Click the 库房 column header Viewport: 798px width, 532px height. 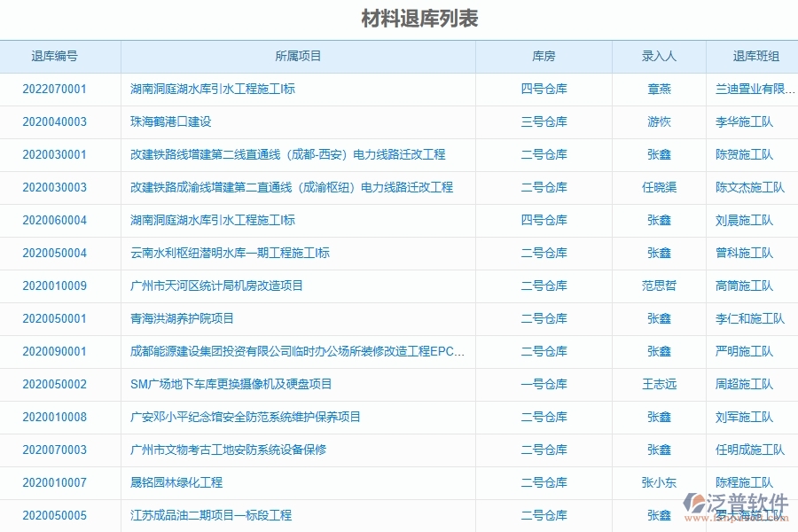coord(544,55)
